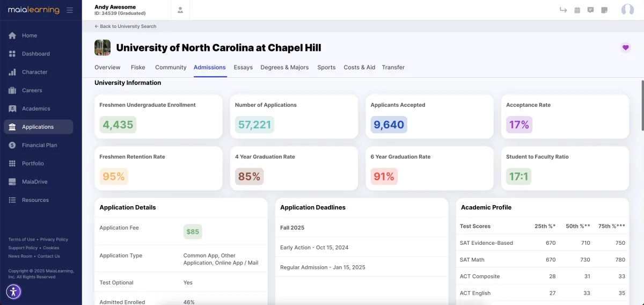Open the calendar icon in the top bar
644x305 pixels.
pos(577,10)
